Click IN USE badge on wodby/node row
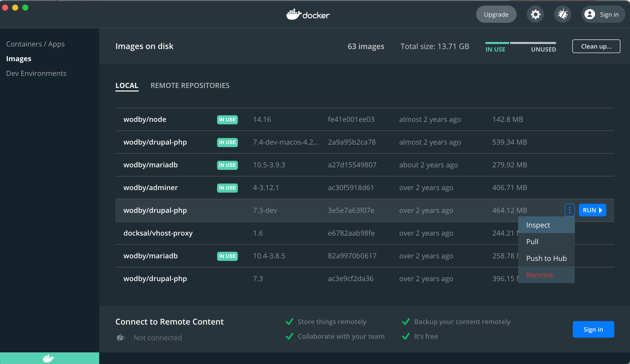Screen dimensions: 630x364 click(x=227, y=120)
